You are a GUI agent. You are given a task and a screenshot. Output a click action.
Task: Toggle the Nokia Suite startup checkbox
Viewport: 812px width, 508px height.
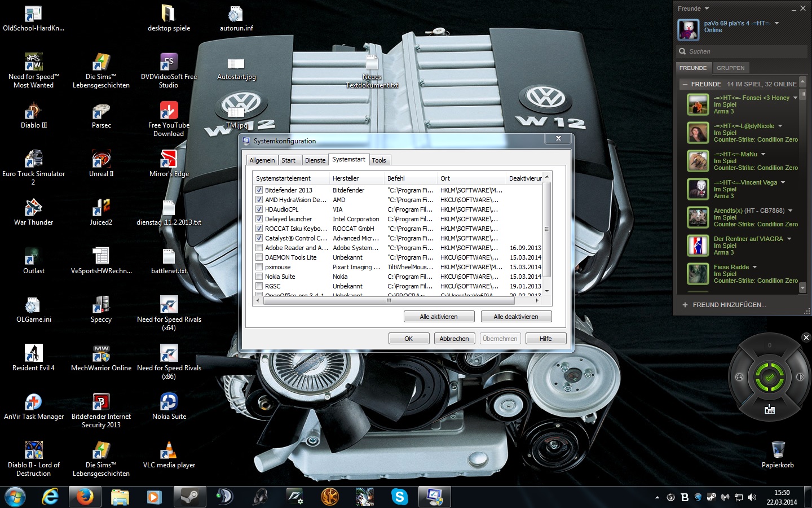tap(259, 277)
